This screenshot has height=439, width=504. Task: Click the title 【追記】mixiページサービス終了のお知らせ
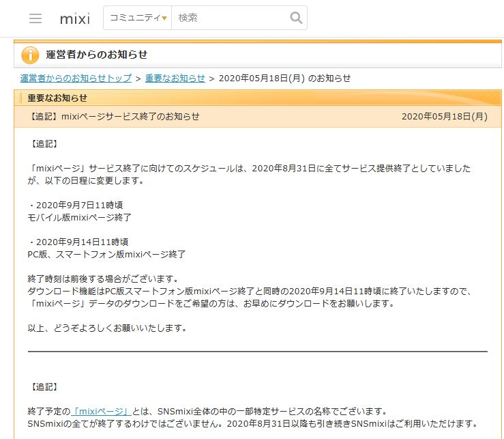[113, 116]
